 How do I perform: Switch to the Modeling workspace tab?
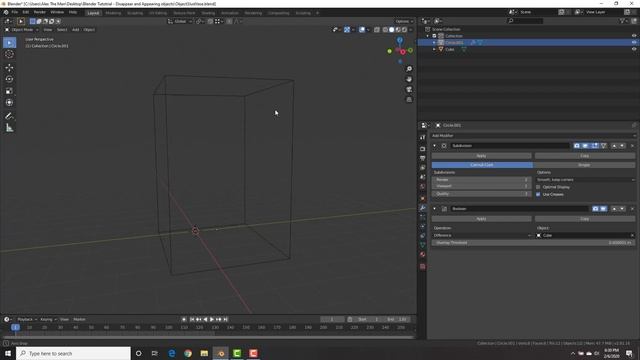point(113,13)
